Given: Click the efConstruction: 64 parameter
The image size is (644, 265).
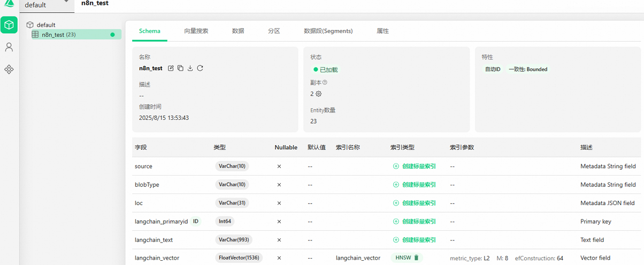Looking at the screenshot, I should click(x=539, y=258).
